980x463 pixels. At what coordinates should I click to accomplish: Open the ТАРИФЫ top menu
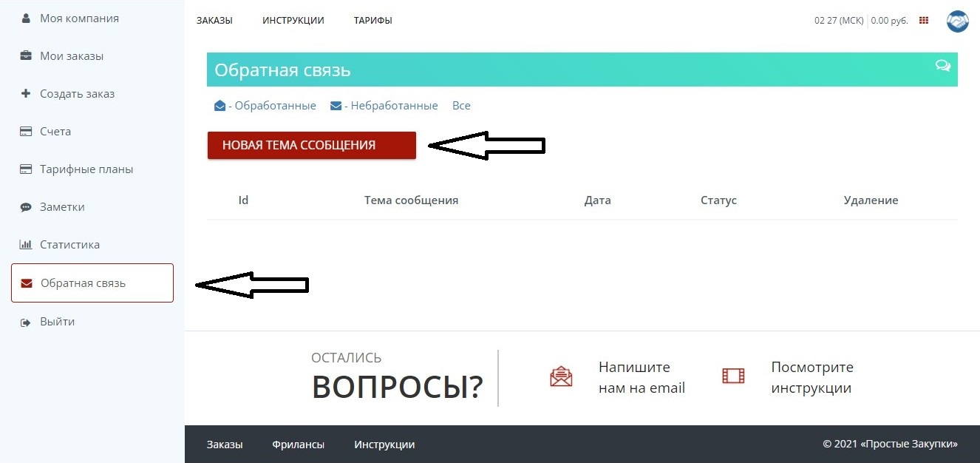(373, 21)
